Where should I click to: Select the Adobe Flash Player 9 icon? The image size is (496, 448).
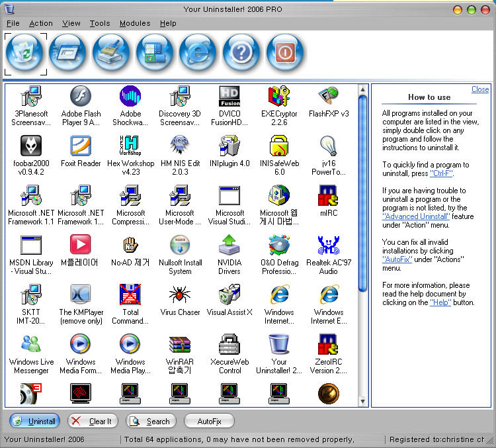[81, 96]
